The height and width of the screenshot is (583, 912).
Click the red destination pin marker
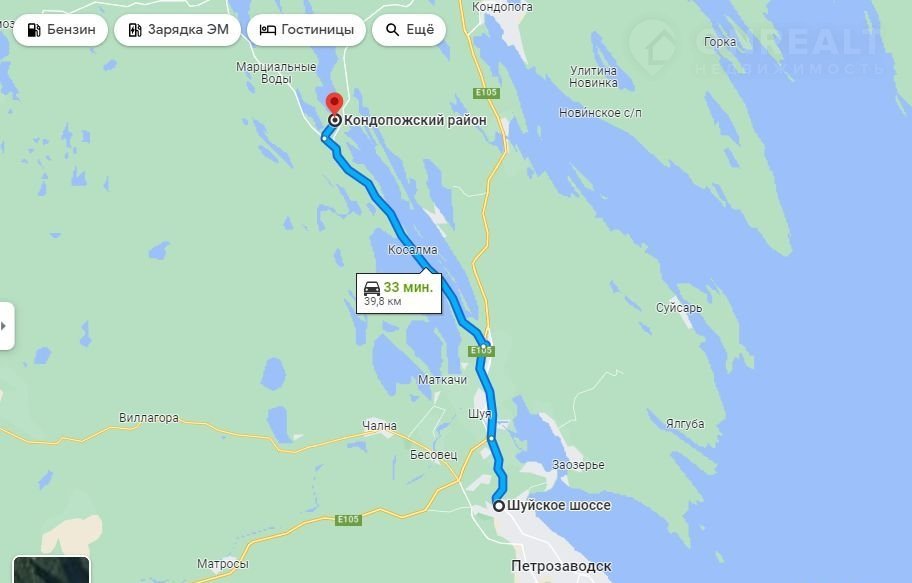click(x=334, y=104)
